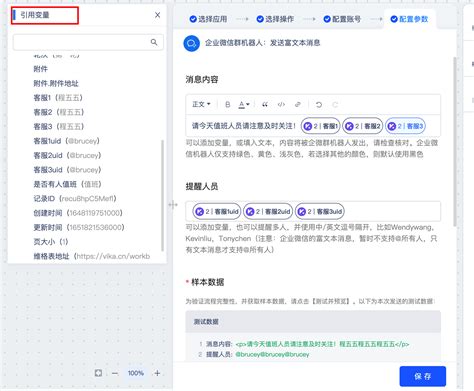Click the 客服2uid tag in 提醒人员

(268, 211)
